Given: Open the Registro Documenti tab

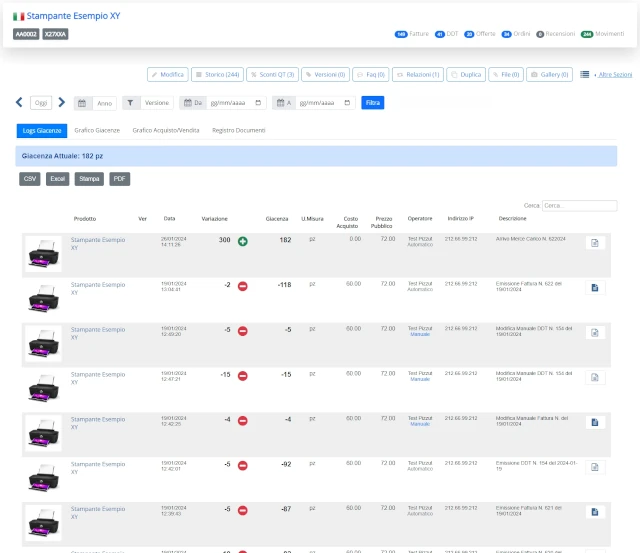Looking at the screenshot, I should click(239, 130).
